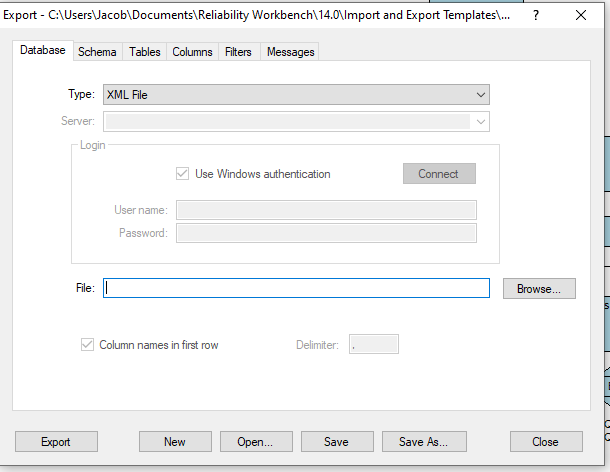Open the Messages tab
Image resolution: width=610 pixels, height=472 pixels.
point(290,52)
